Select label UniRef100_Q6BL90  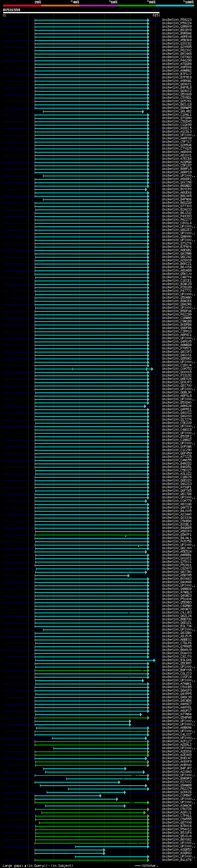pos(177,392)
